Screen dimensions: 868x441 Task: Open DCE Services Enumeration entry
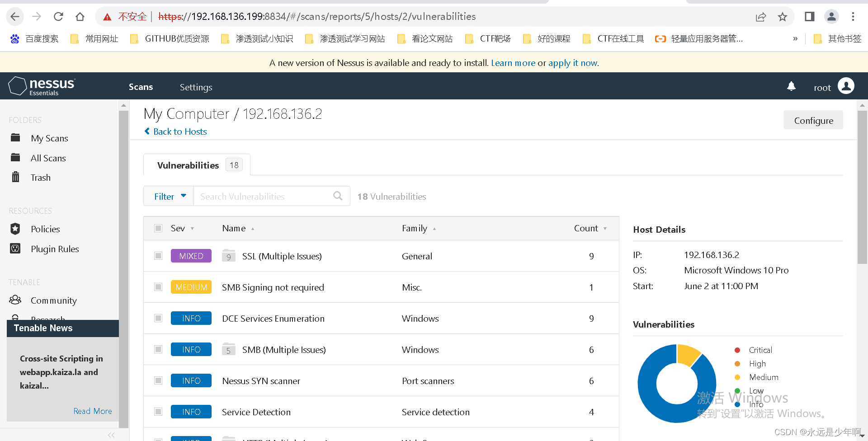point(273,319)
